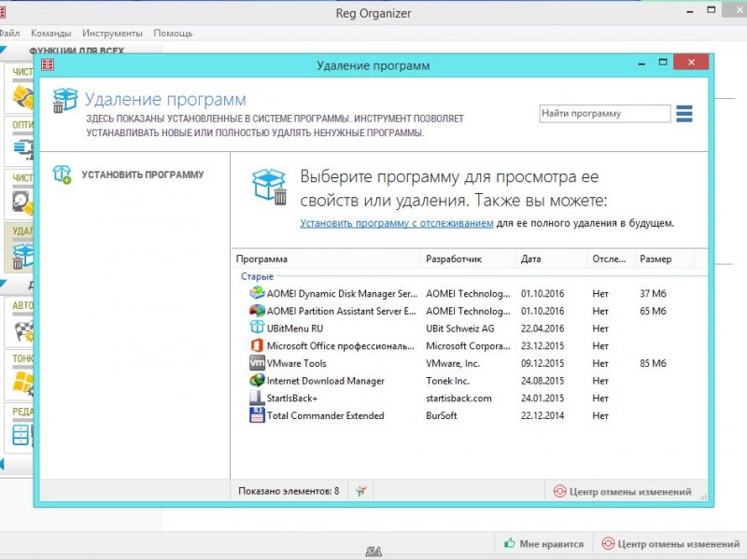Click the AOMEI Dynamic Disk Manager icon
Screen dimensions: 747x560
[257, 293]
